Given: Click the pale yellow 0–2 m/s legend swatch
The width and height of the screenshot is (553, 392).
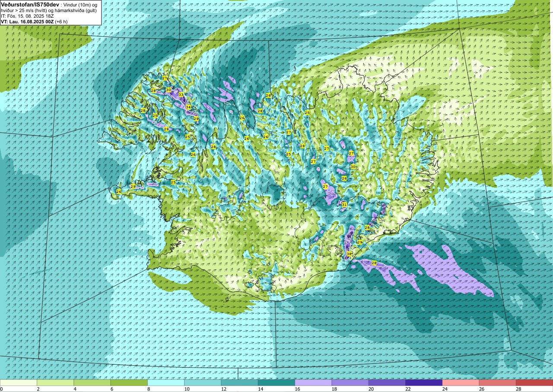Looking at the screenshot, I should (x=19, y=383).
